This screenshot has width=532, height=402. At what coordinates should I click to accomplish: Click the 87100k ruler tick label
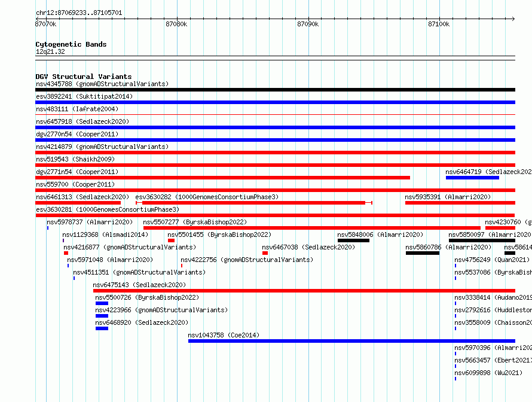pyautogui.click(x=439, y=24)
